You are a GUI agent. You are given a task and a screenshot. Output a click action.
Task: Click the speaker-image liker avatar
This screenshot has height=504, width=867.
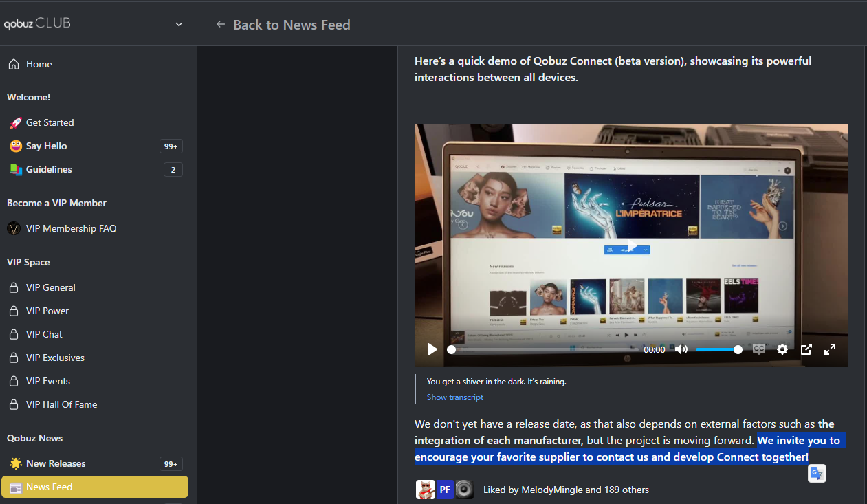pos(464,490)
